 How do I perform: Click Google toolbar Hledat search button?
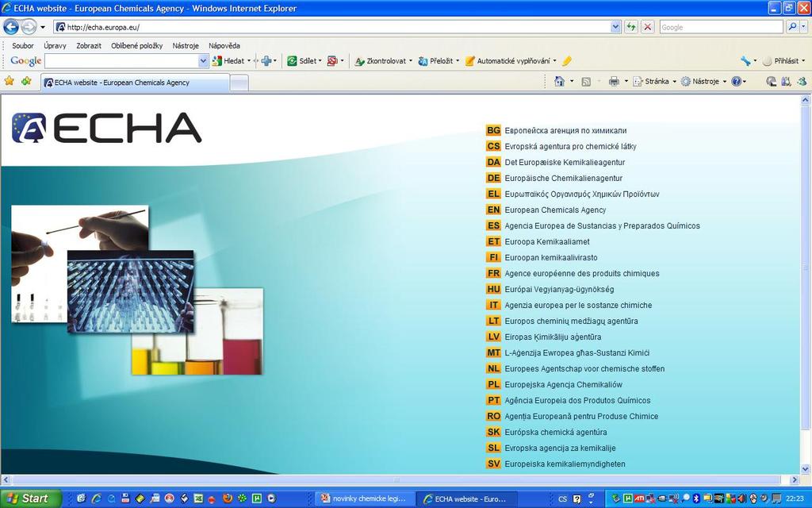(x=228, y=60)
